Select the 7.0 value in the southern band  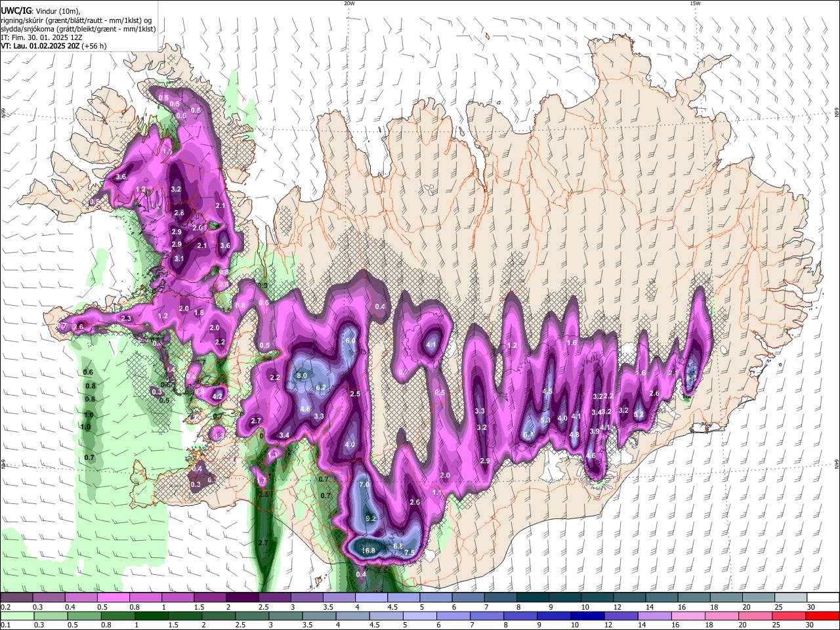point(365,484)
